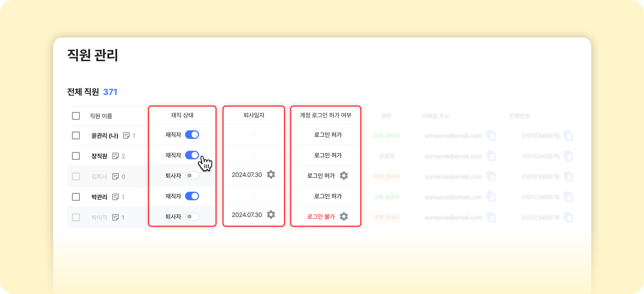Switch 박이직 퇴사자 toggle on
The width and height of the screenshot is (644, 294).
tap(192, 216)
